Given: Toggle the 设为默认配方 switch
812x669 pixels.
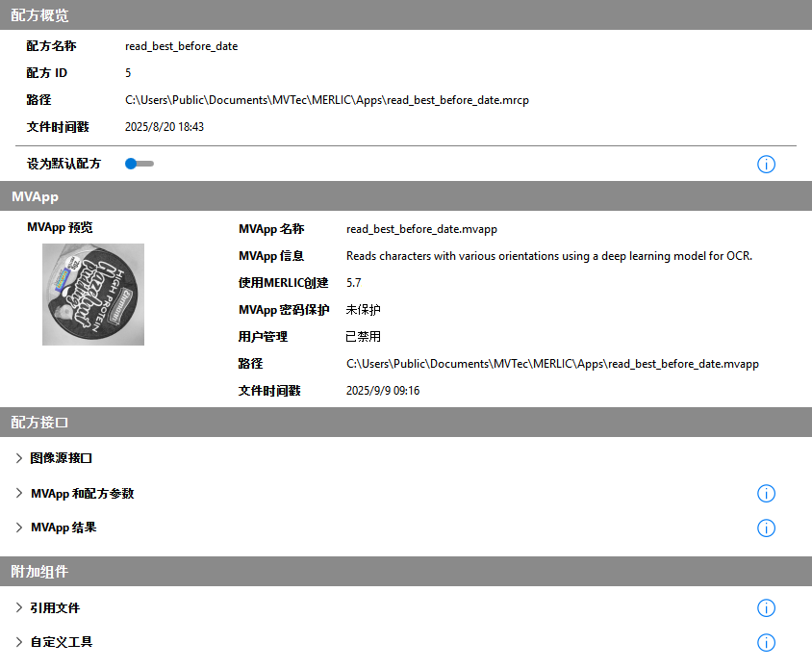Looking at the screenshot, I should 139,164.
